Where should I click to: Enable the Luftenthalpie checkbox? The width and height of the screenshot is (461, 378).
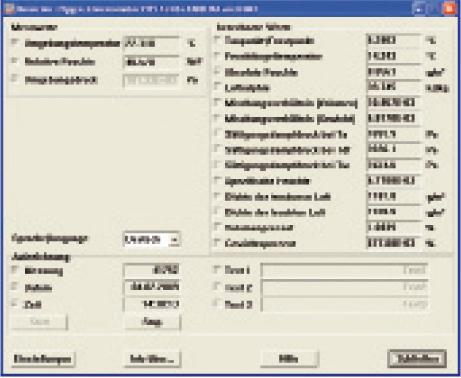(217, 87)
